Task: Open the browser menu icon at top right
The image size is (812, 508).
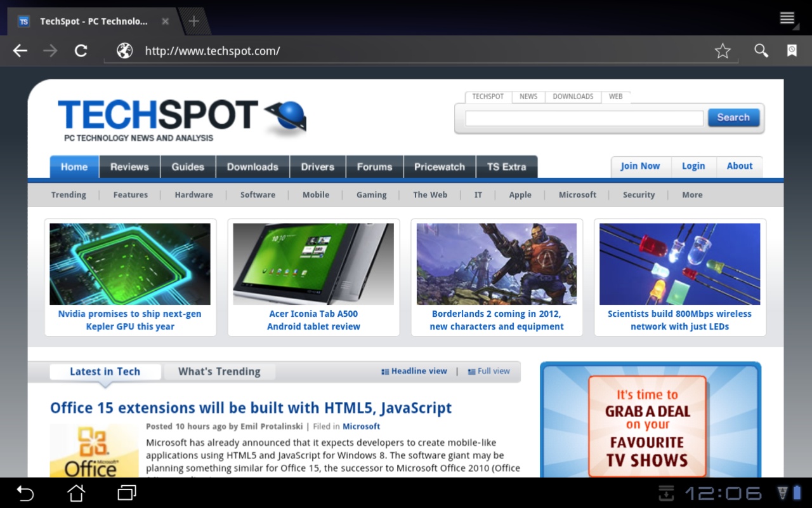Action: pos(787,18)
